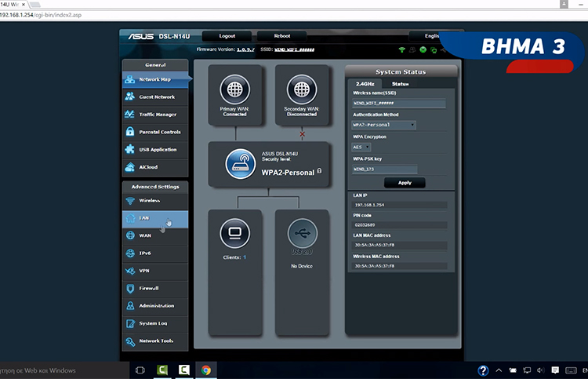Click the guest network status icon in header
Viewport: 588px width, 379px height.
click(x=412, y=49)
